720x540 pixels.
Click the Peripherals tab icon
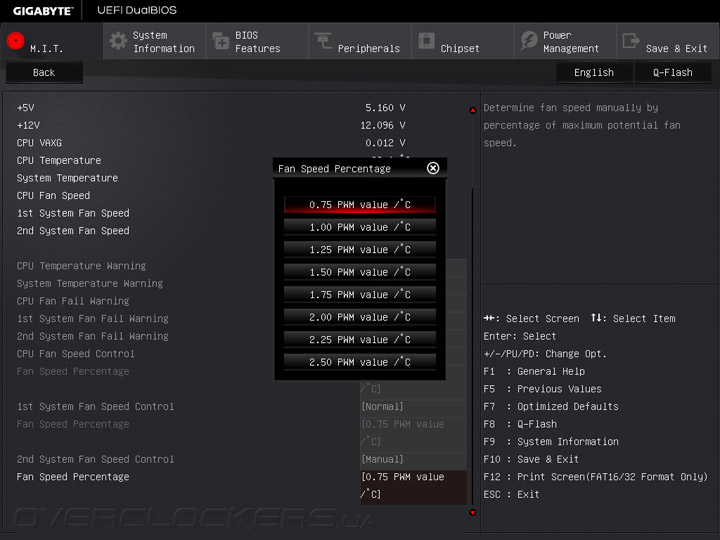coord(323,40)
